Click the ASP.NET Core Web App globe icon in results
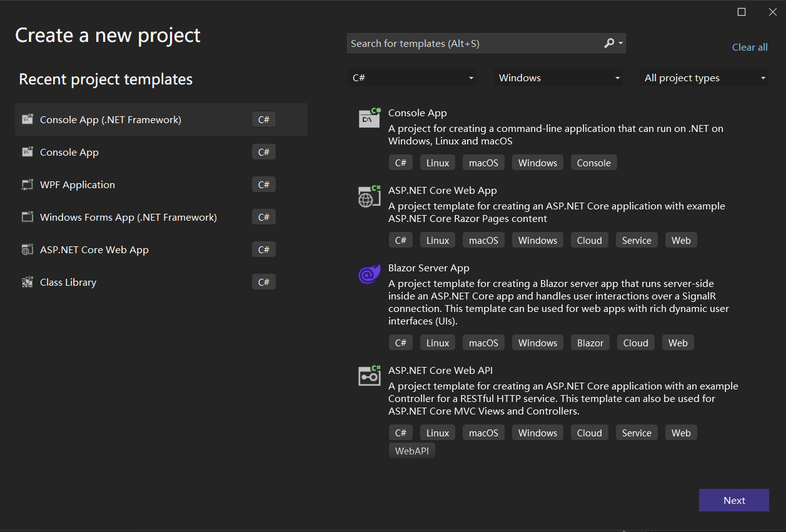The height and width of the screenshot is (532, 786). [x=370, y=196]
